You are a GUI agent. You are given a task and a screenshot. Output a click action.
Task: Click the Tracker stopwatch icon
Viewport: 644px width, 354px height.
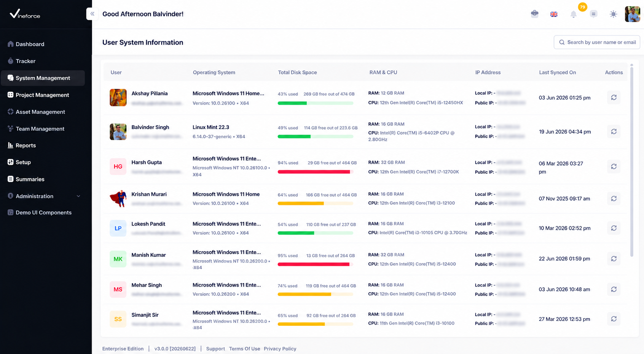click(11, 61)
